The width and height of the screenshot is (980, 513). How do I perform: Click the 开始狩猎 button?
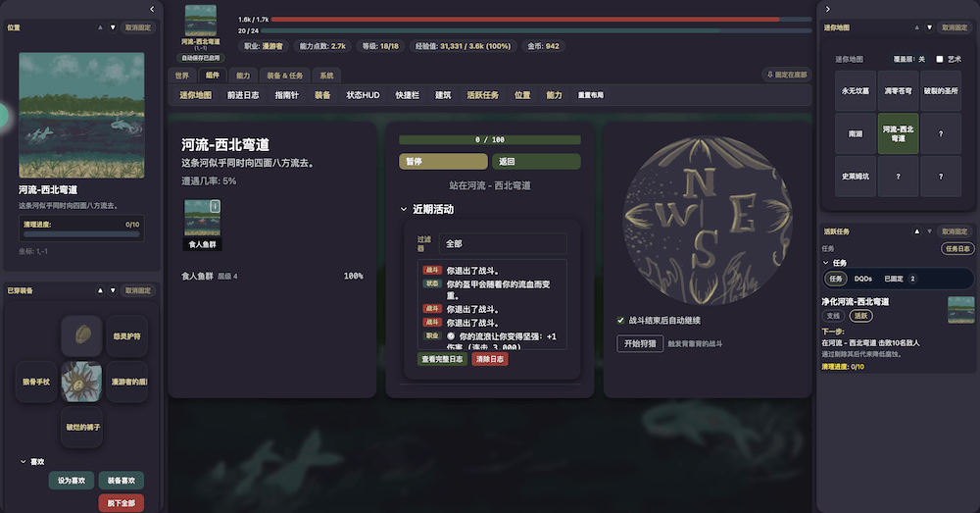point(640,343)
